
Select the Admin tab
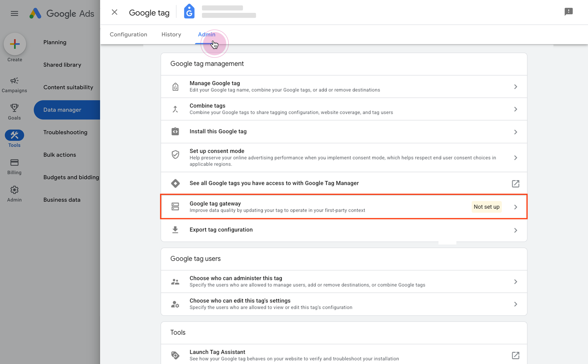(207, 34)
